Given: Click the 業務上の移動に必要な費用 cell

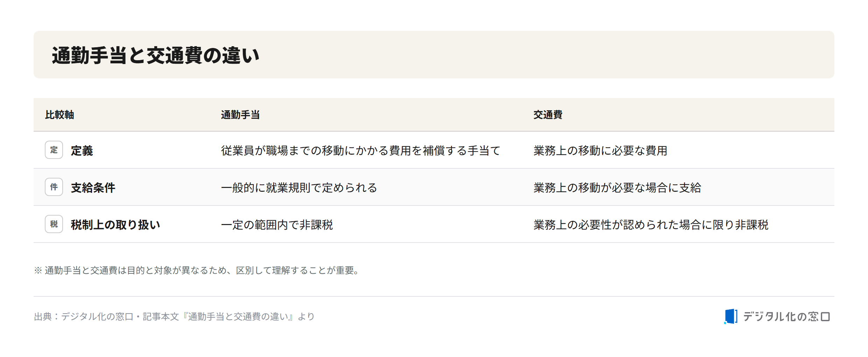Looking at the screenshot, I should coord(600,150).
